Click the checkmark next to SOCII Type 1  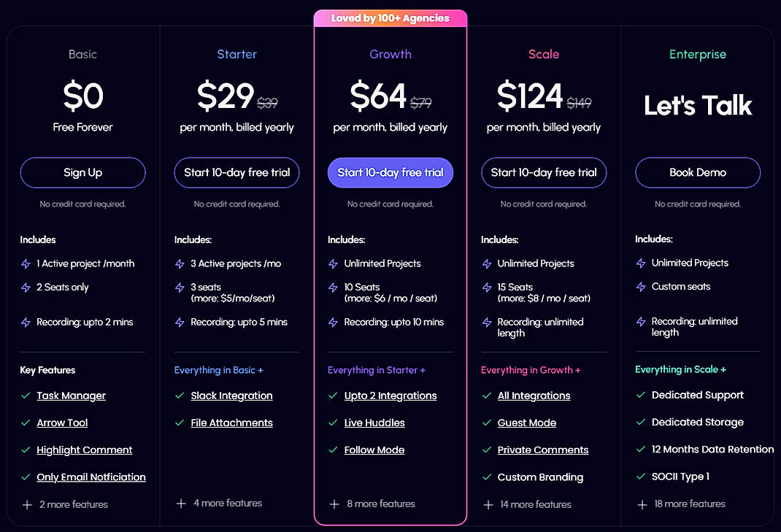pos(640,477)
